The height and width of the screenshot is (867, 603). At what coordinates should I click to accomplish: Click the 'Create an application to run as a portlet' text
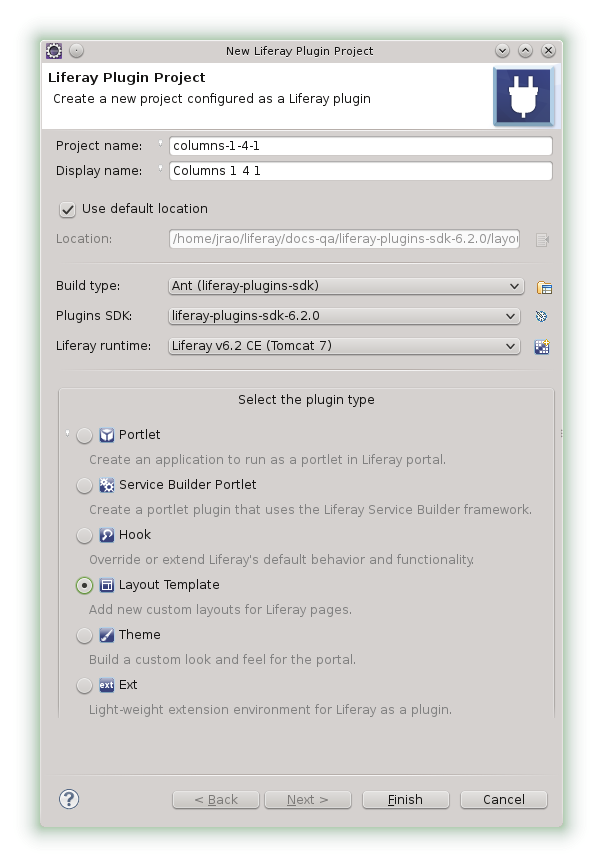point(268,459)
